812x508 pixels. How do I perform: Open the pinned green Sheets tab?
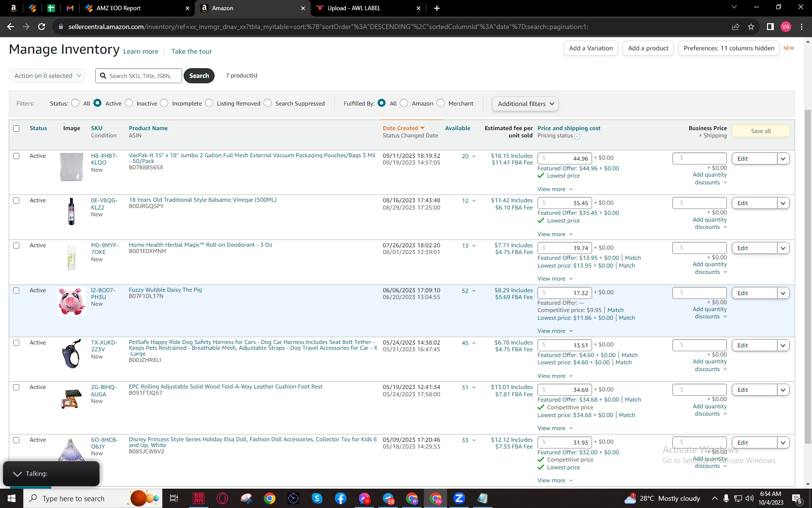[x=51, y=8]
